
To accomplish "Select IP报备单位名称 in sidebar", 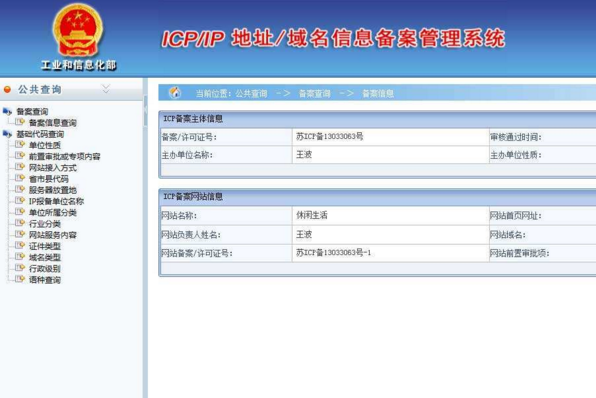I will click(56, 201).
